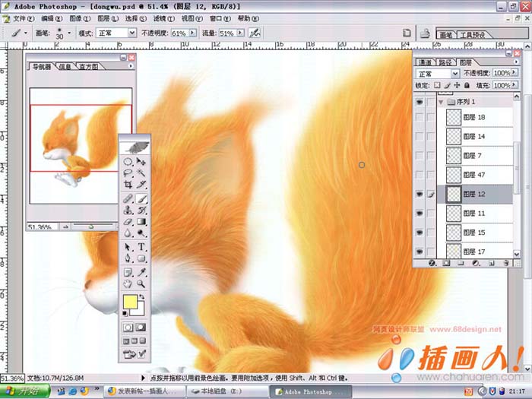Open Navigator panel flyout menu arrow
The height and width of the screenshot is (399, 532).
(131, 66)
